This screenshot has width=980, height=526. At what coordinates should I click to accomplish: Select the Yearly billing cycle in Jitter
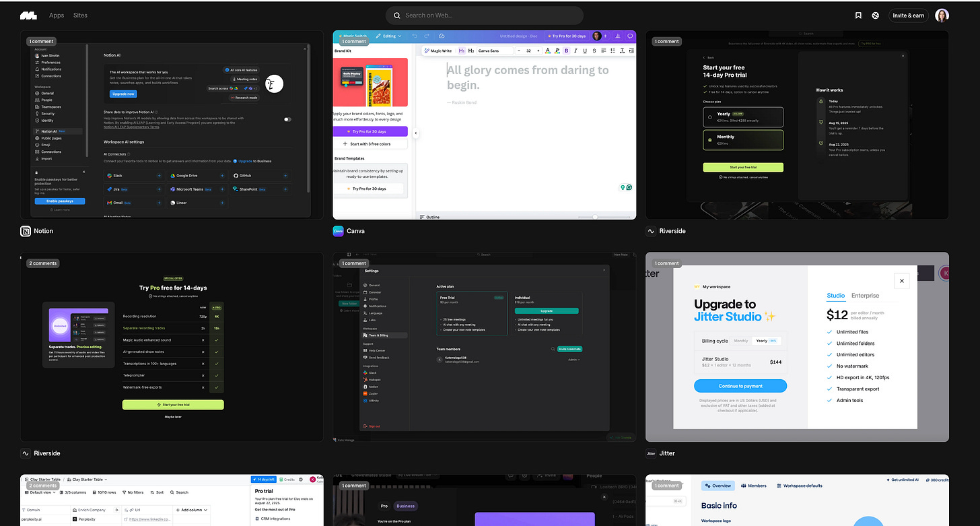(x=767, y=341)
